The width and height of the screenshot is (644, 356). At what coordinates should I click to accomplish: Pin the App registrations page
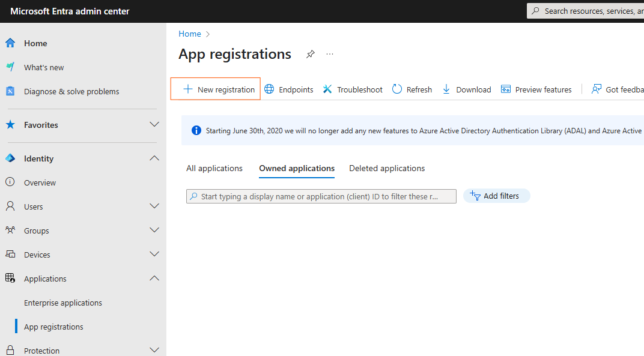311,54
